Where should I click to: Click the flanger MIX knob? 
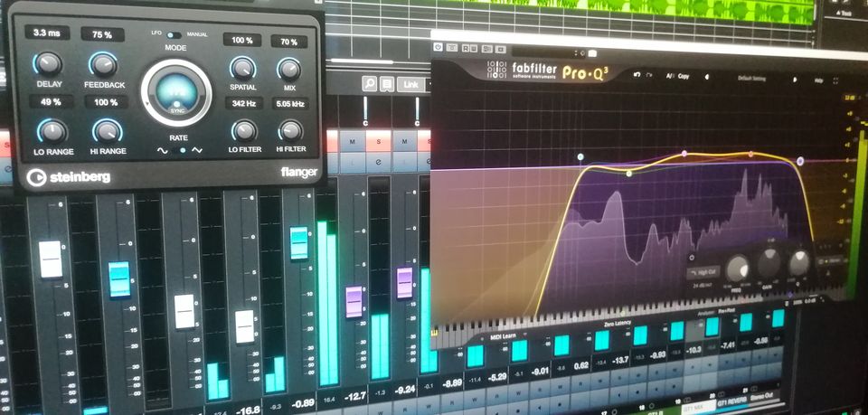pyautogui.click(x=288, y=69)
